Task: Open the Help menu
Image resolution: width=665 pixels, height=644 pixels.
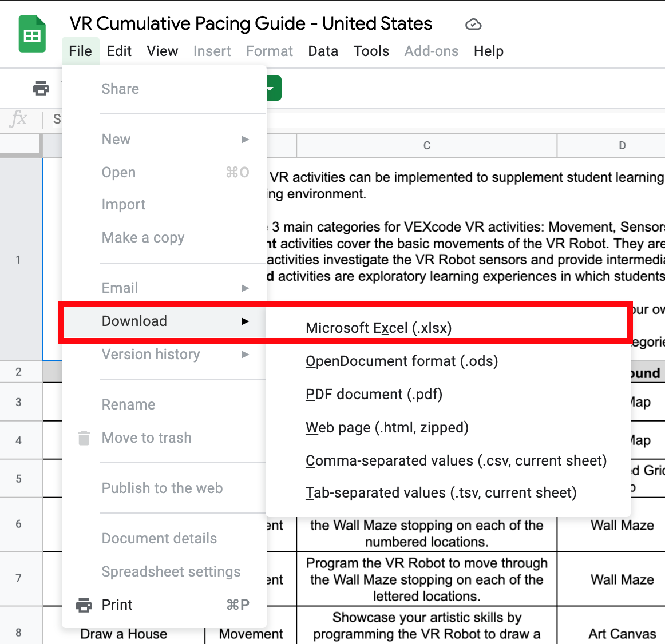Action: pos(488,51)
